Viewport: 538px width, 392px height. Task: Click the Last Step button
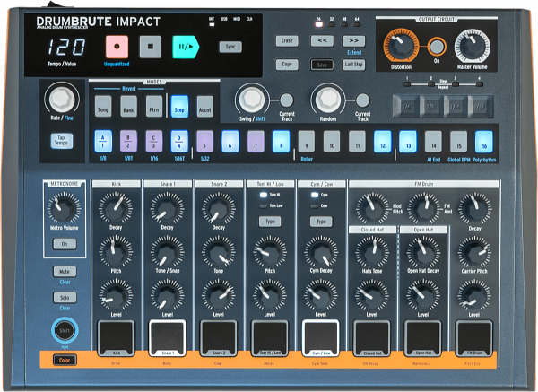tap(353, 65)
